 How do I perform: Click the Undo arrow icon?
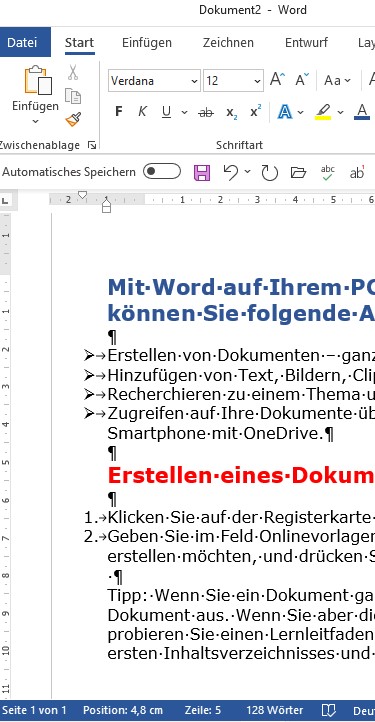pos(230,172)
